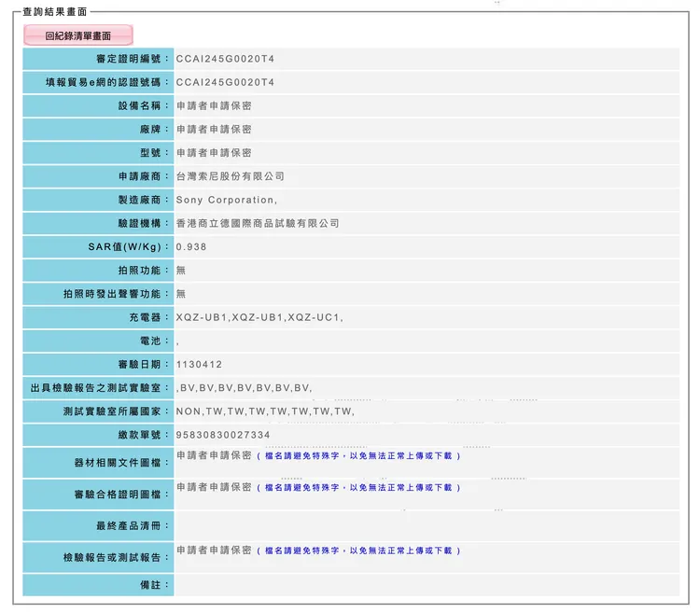Select applicant name 台灣索尼股份有限公司
Screen dimensions: 700x613
tap(230, 176)
